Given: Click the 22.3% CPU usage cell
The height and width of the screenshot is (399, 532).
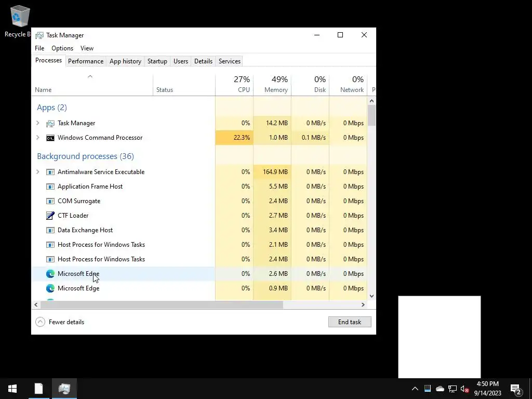Looking at the screenshot, I should click(234, 137).
